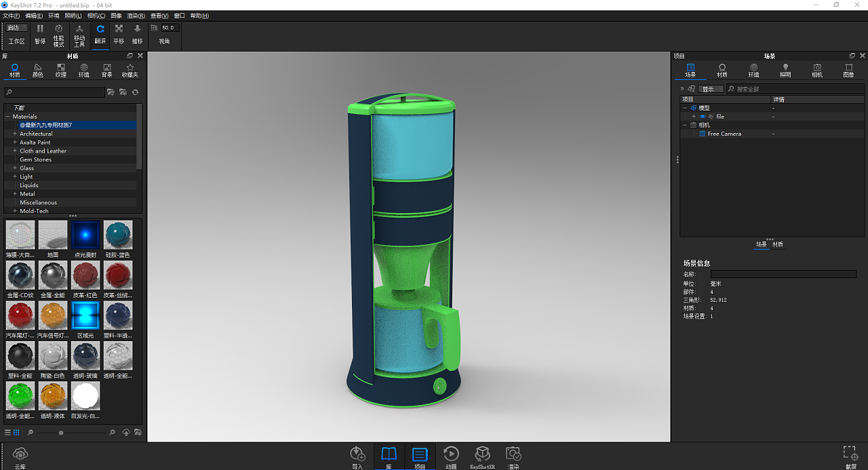Toggle the 项目 project panel button

420,457
